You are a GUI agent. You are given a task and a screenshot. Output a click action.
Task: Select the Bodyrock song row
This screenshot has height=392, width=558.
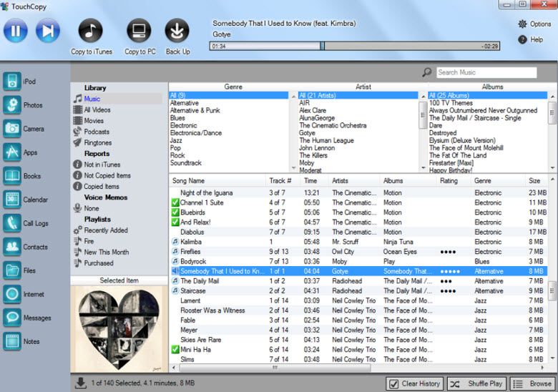coord(358,261)
